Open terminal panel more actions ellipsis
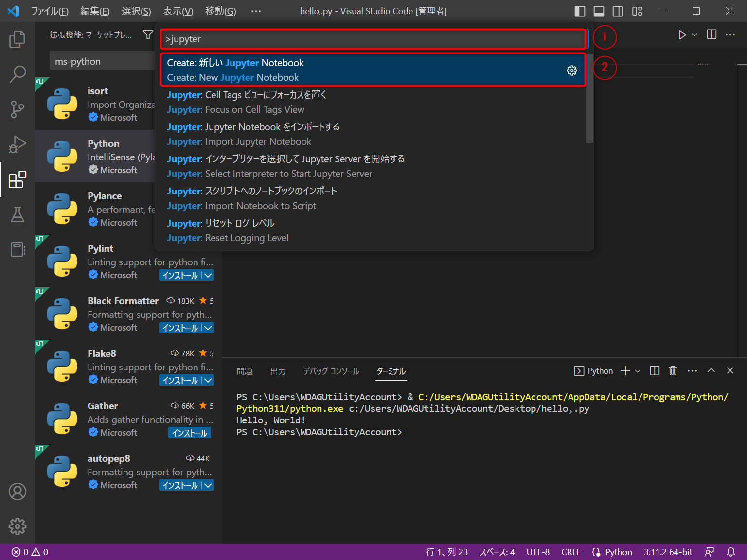 tap(692, 371)
